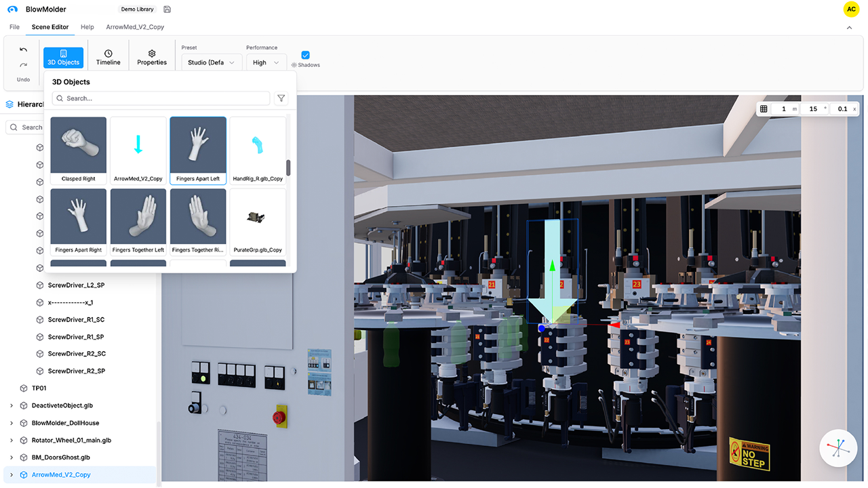Collapse the ribbon with the chevron

(x=850, y=28)
